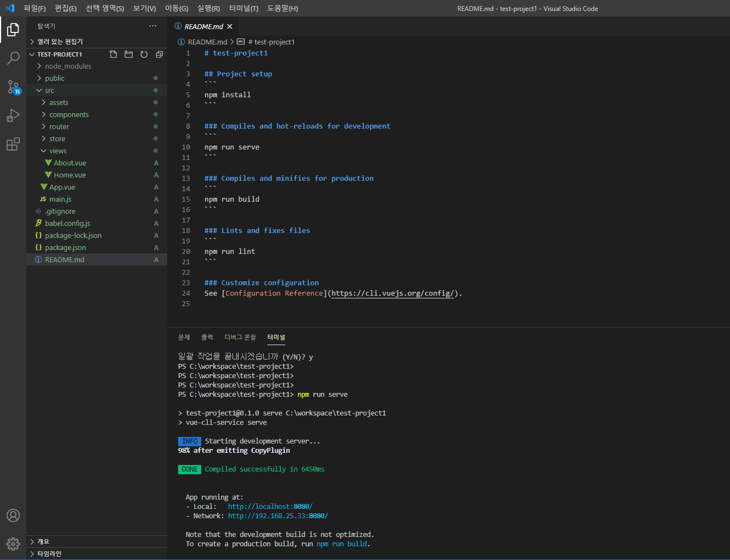This screenshot has width=730, height=560.
Task: Open the .gitignore file
Action: pos(97,211)
